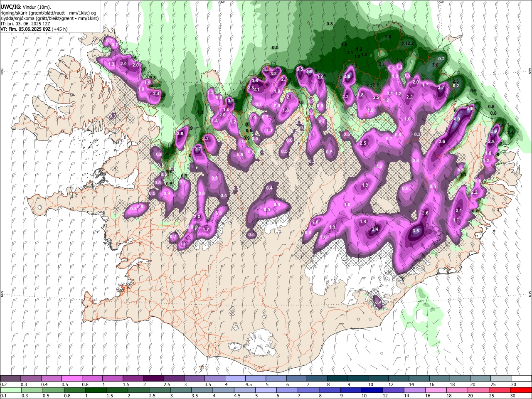Click the red swatch ending the rain legend
Image resolution: width=532 pixels, height=399 pixels.
(521, 390)
